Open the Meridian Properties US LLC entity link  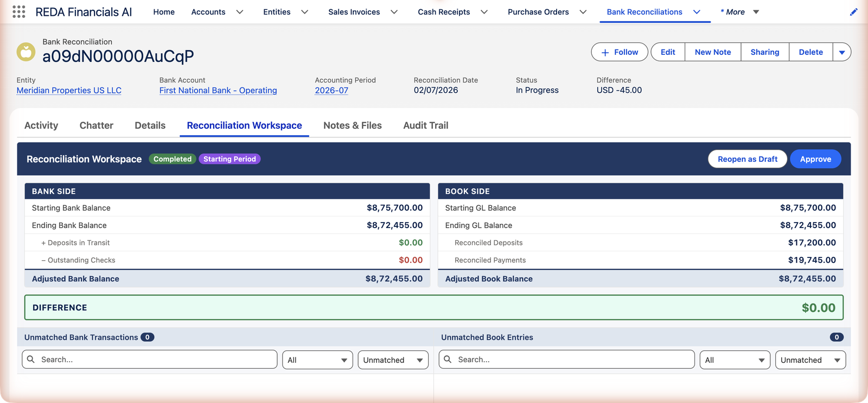pos(69,90)
